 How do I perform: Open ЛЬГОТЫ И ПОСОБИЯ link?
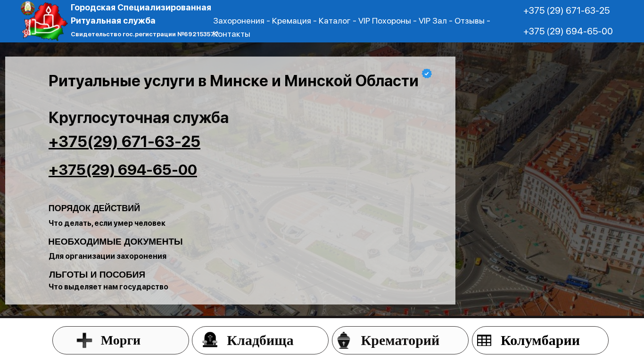[x=97, y=275]
